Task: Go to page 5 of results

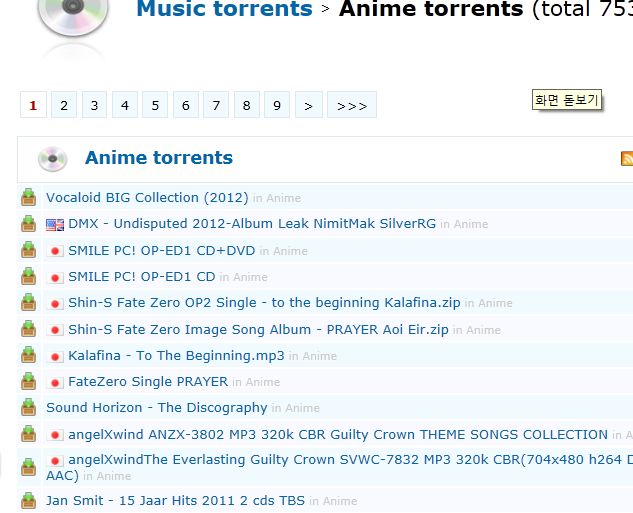Action: [x=155, y=105]
